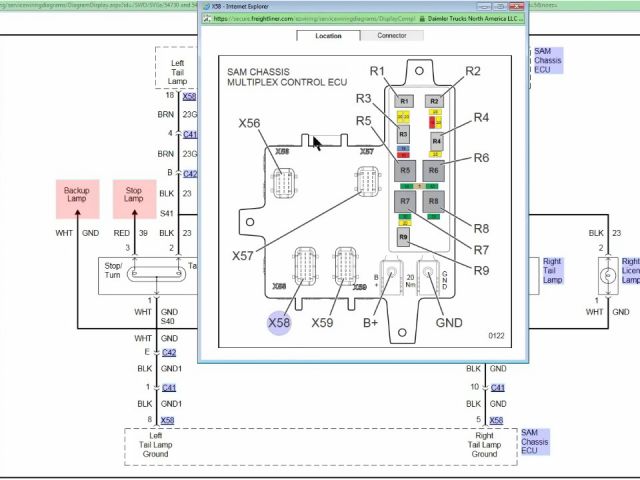
Task: Switch to the Connector tab
Action: point(391,36)
